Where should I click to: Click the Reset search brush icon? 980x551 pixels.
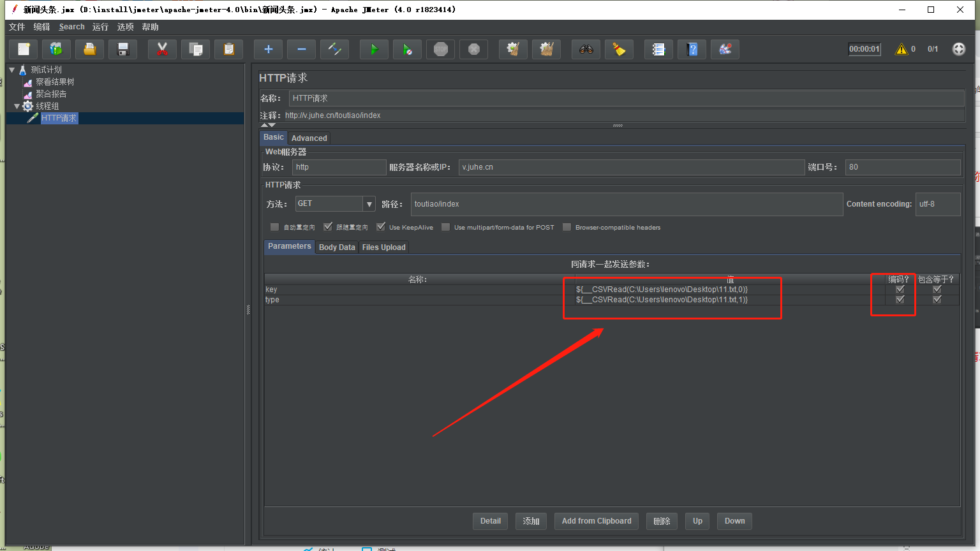619,49
